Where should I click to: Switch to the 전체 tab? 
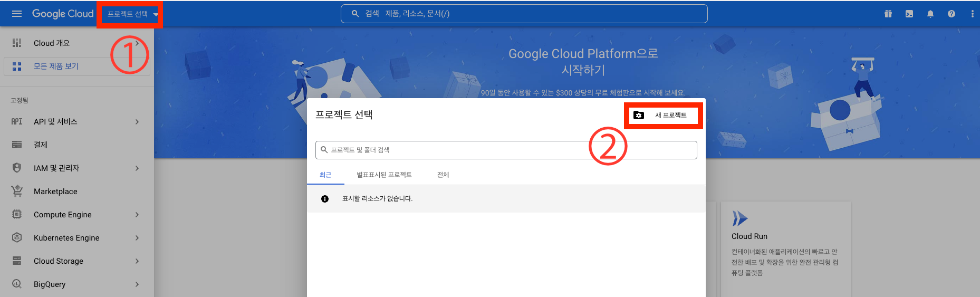coord(443,175)
